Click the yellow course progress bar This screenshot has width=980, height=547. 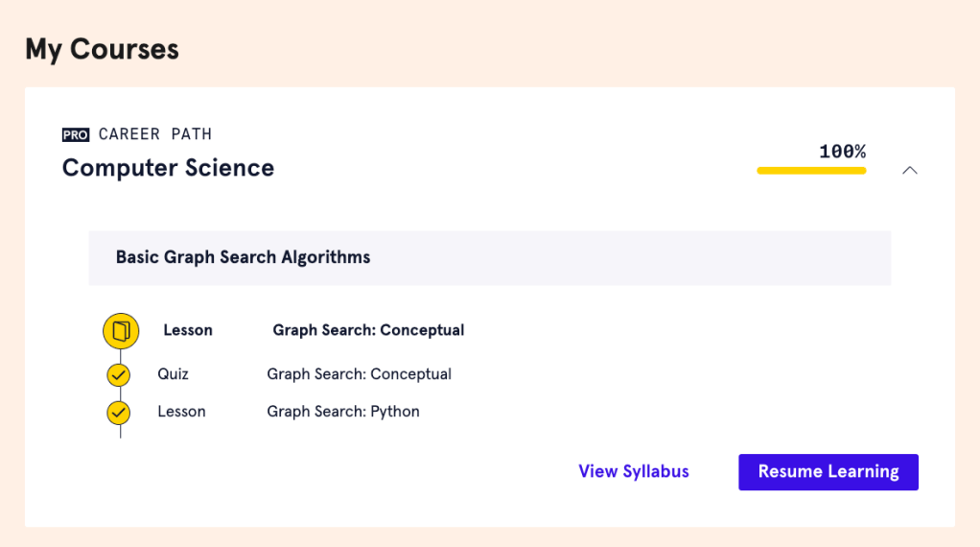coord(811,171)
